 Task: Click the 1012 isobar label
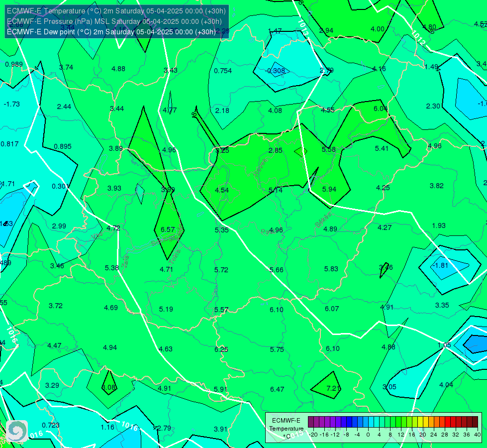tap(419, 37)
